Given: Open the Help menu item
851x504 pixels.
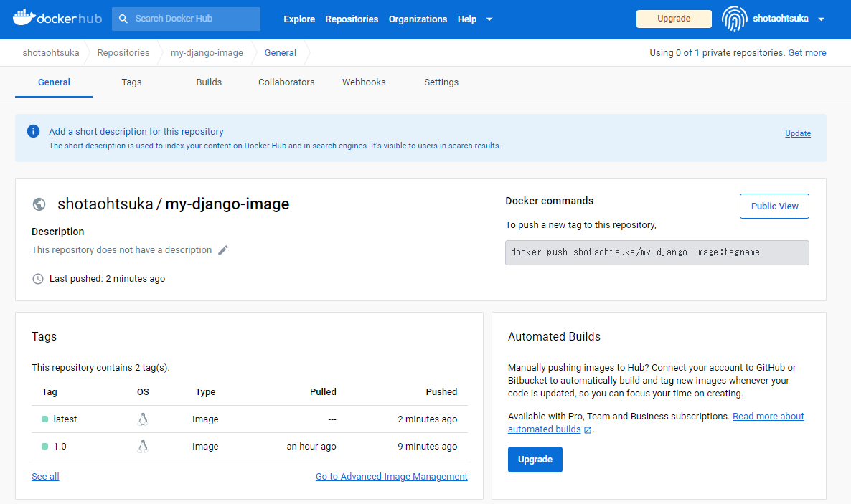Looking at the screenshot, I should coord(466,19).
